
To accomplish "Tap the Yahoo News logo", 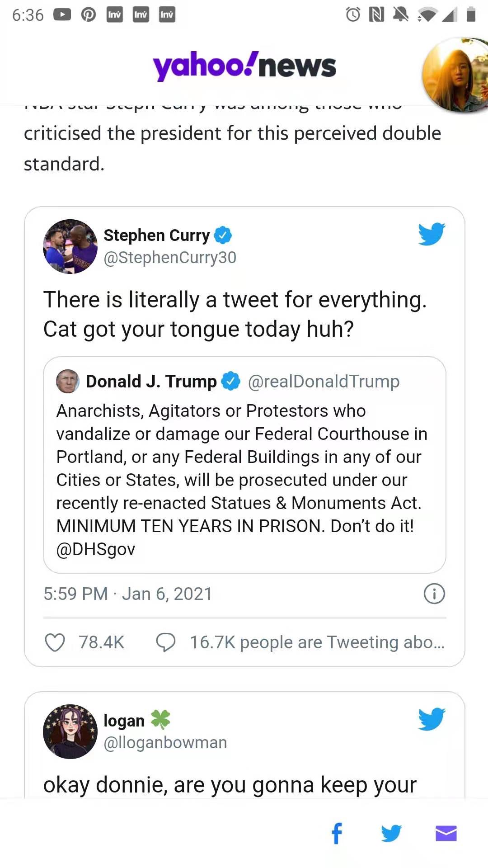I will pos(244,66).
